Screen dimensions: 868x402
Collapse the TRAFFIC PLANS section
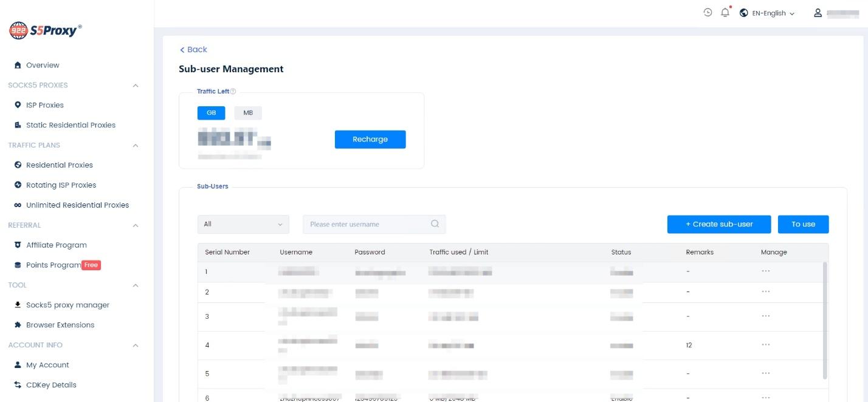136,146
